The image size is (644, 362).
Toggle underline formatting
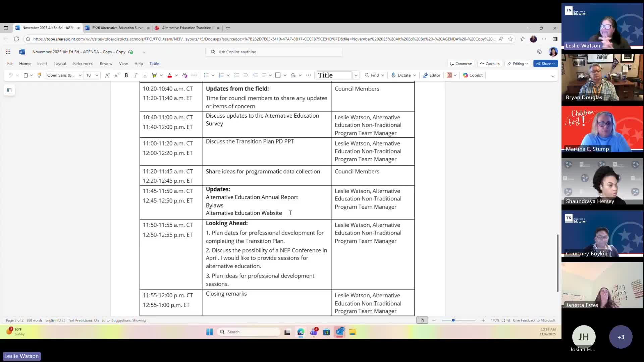click(145, 75)
